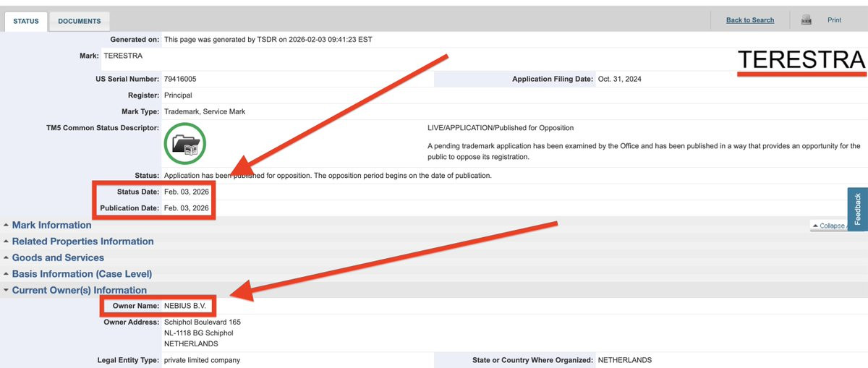Click the TERESTRA text beside Mark label
The height and width of the screenshot is (368, 868).
(123, 56)
